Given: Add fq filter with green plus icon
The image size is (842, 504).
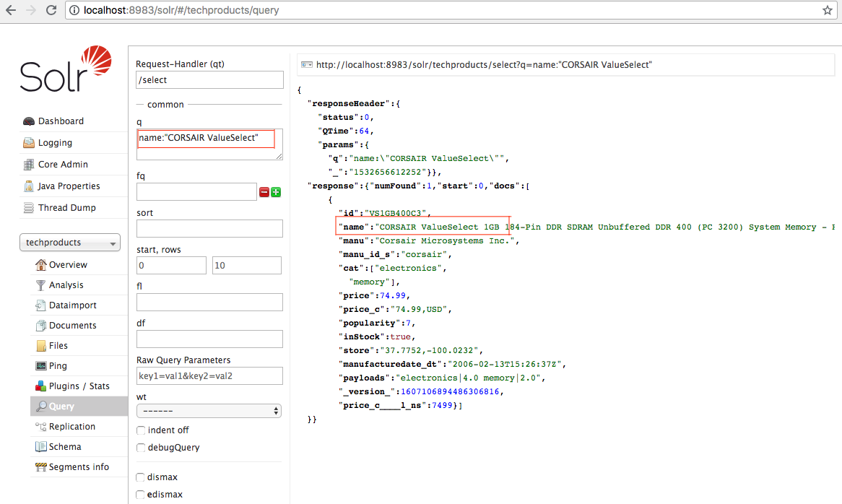Looking at the screenshot, I should (276, 192).
